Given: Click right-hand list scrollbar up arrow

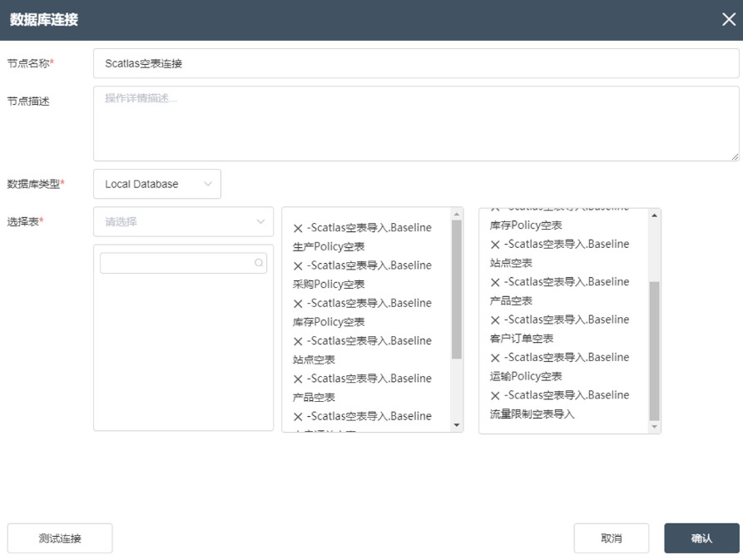Looking at the screenshot, I should pyautogui.click(x=655, y=216).
